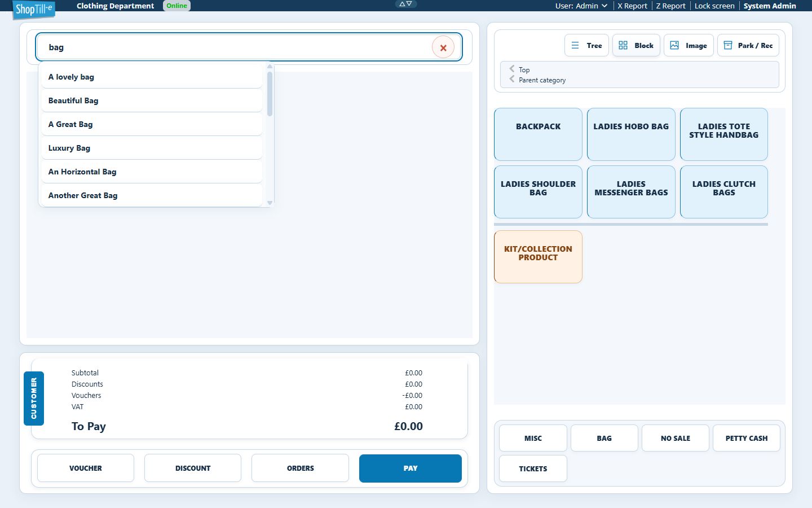Record a No Sale
Image resolution: width=812 pixels, height=508 pixels.
coord(676,438)
